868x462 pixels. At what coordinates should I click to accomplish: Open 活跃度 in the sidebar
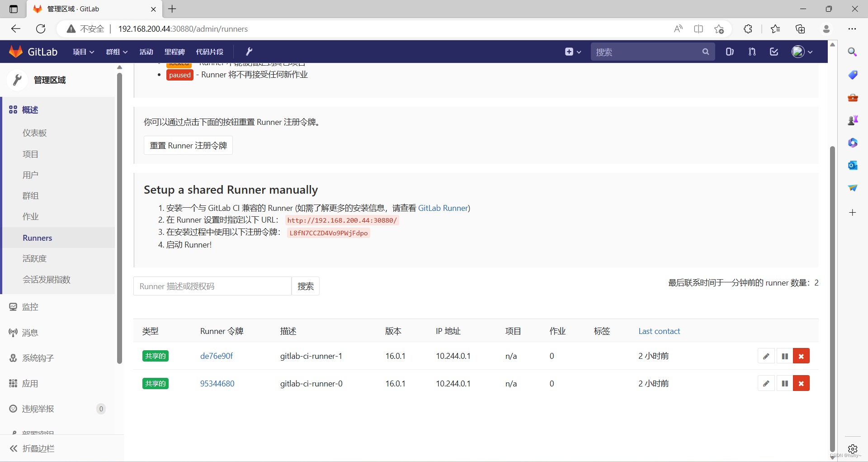[35, 259]
